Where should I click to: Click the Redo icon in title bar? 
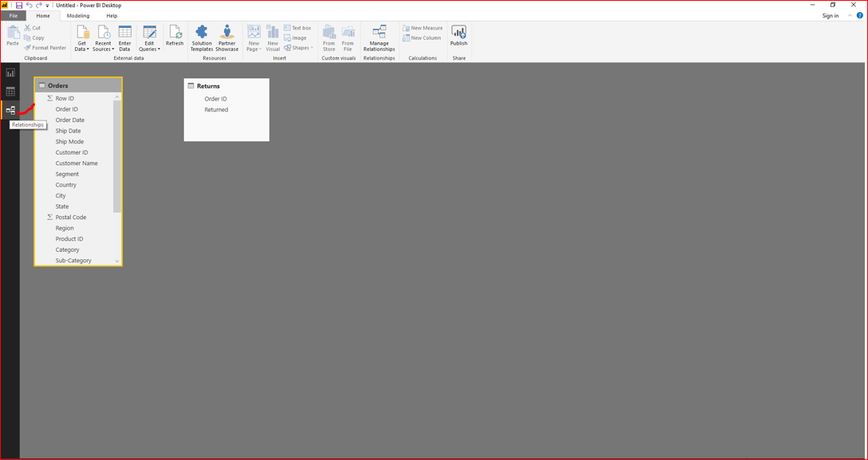(39, 5)
